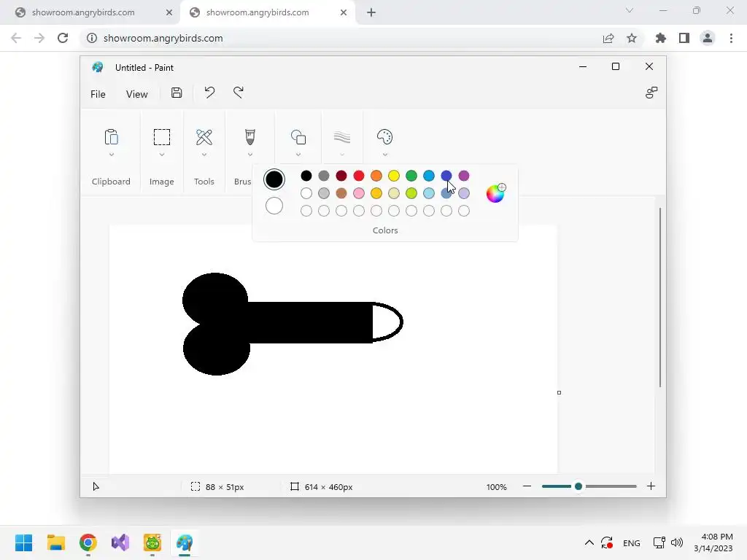Open ENG language indicator
This screenshot has width=747, height=560.
(x=631, y=542)
